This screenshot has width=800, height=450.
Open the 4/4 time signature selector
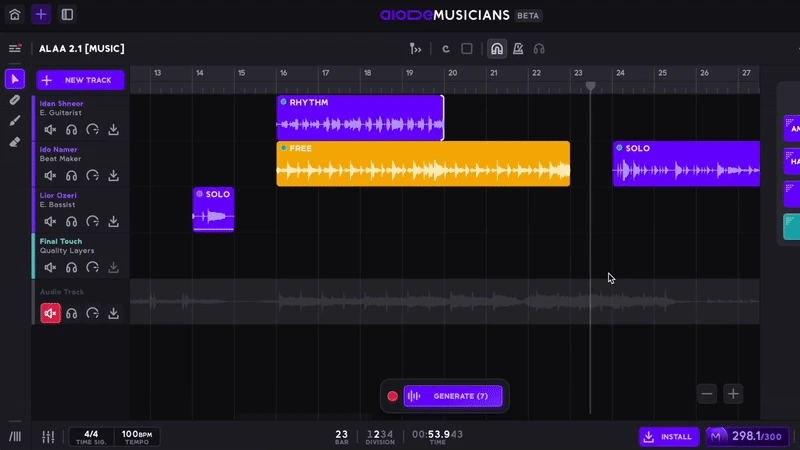pyautogui.click(x=91, y=437)
